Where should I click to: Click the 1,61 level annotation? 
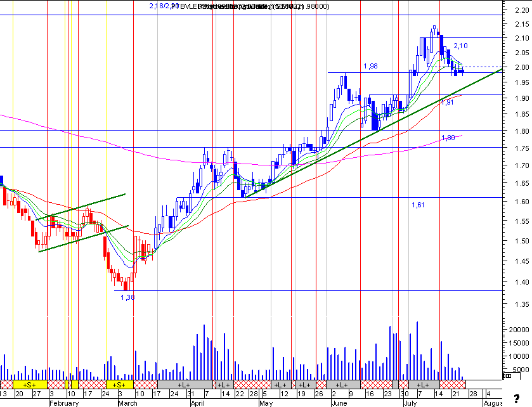click(418, 205)
